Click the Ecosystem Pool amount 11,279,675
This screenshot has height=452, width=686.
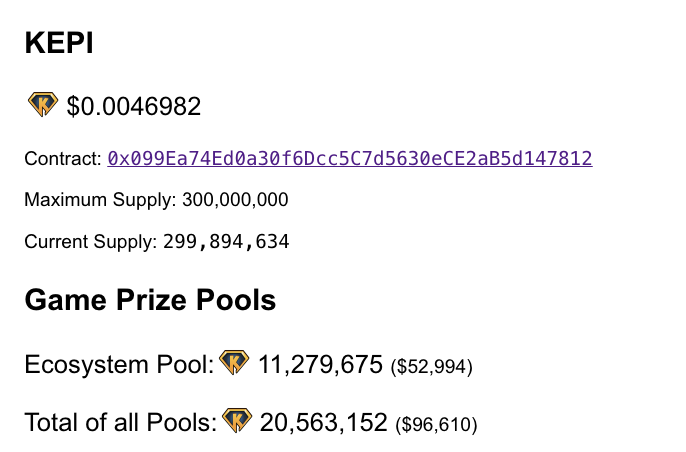320,364
